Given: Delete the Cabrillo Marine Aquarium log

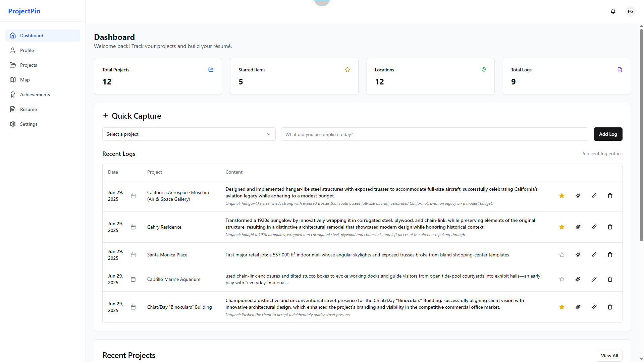Looking at the screenshot, I should [610, 279].
